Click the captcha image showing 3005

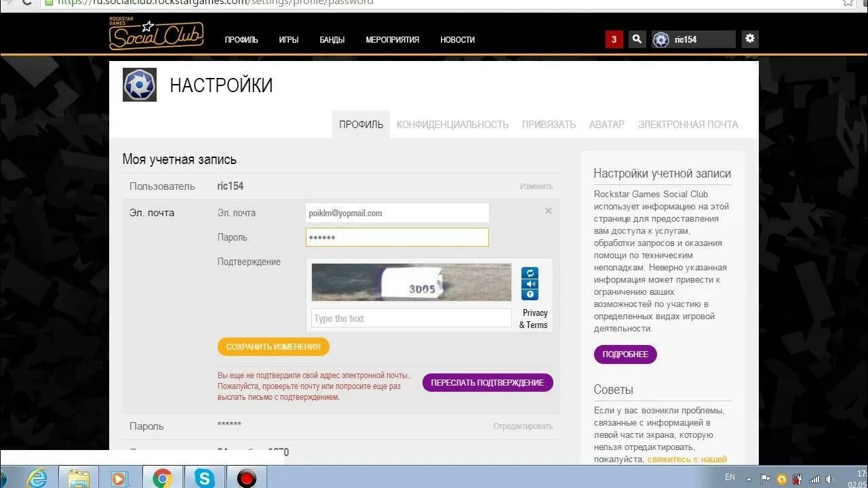click(x=412, y=282)
